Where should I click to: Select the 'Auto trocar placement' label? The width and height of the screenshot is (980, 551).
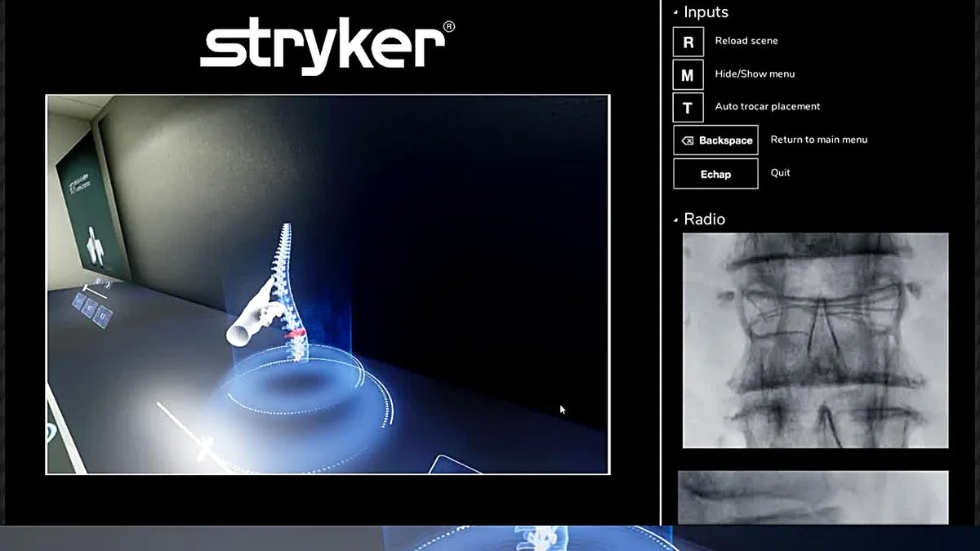coord(767,106)
